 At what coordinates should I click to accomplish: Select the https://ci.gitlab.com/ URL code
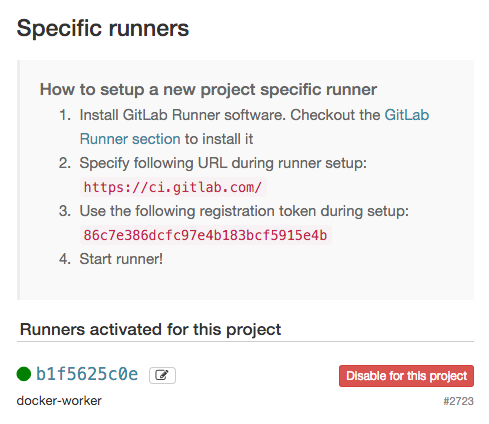[173, 187]
